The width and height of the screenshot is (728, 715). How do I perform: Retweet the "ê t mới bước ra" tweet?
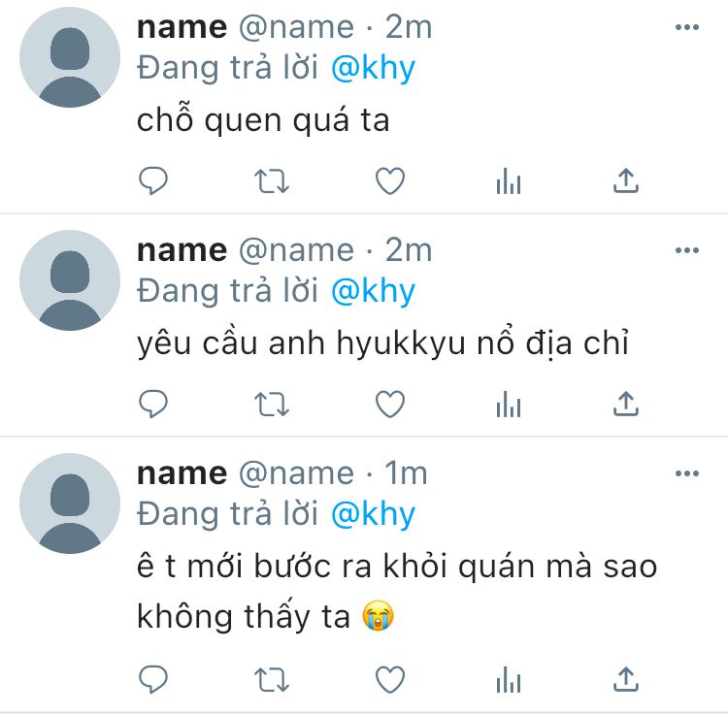[272, 680]
